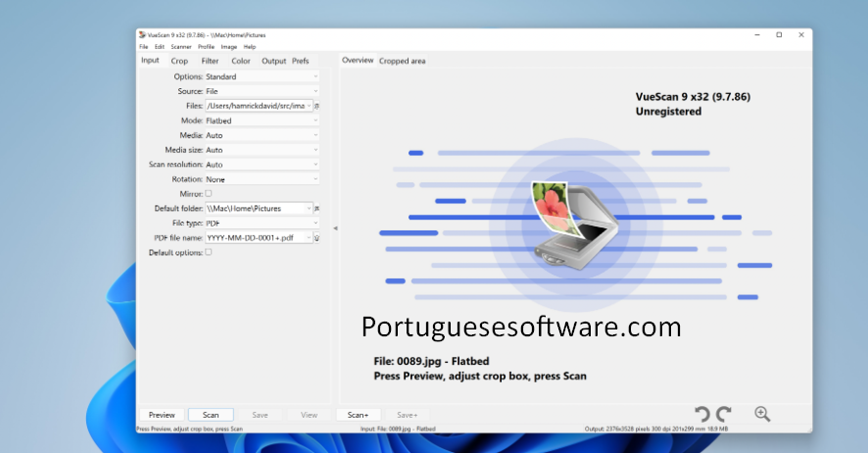Click the Scan+ button

click(359, 415)
